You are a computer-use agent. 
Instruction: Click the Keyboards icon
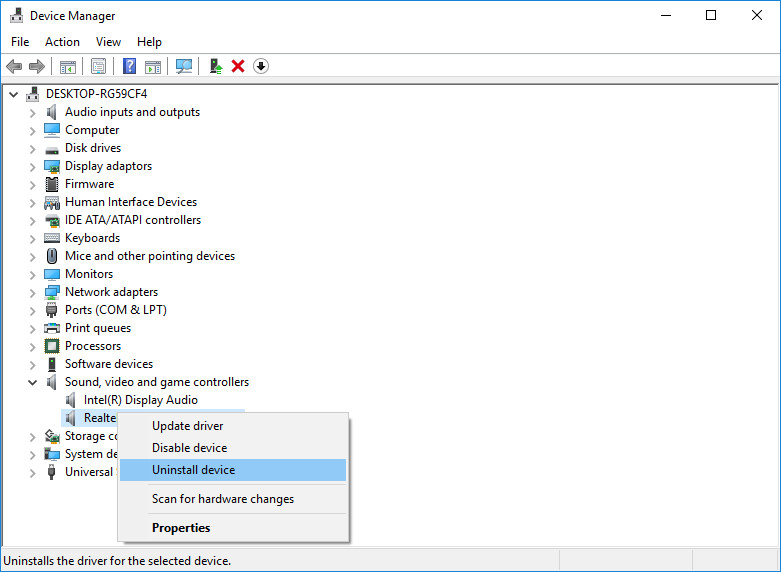point(52,238)
